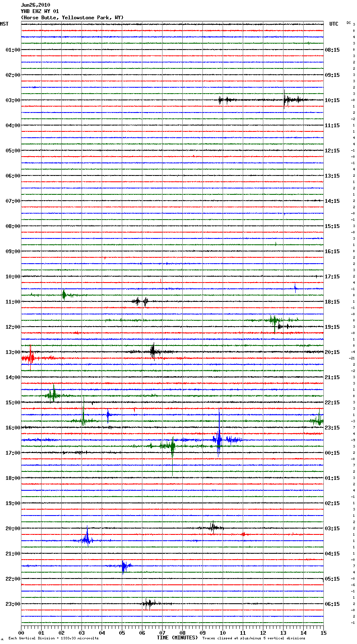The image size is (357, 644).
Task: Click the 20:15 UTC time label
Action: [x=332, y=352]
